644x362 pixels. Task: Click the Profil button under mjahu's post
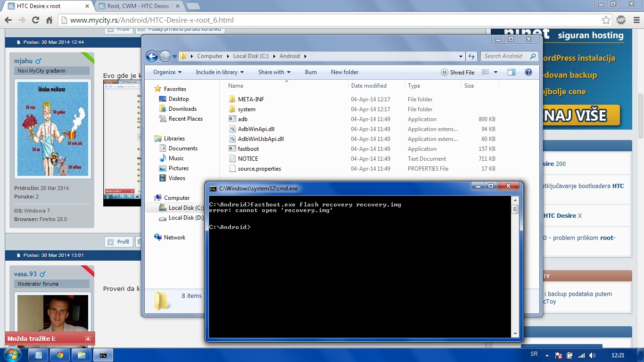pos(118,242)
